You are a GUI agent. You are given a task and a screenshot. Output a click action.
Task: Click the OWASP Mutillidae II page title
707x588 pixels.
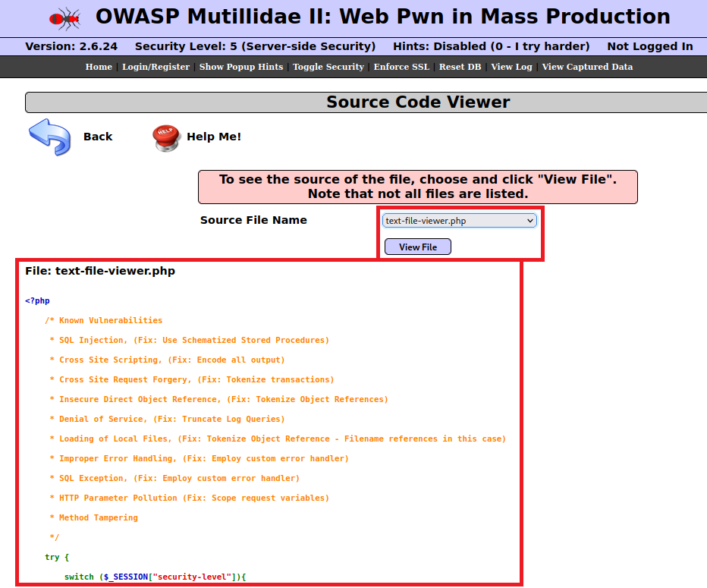383,17
